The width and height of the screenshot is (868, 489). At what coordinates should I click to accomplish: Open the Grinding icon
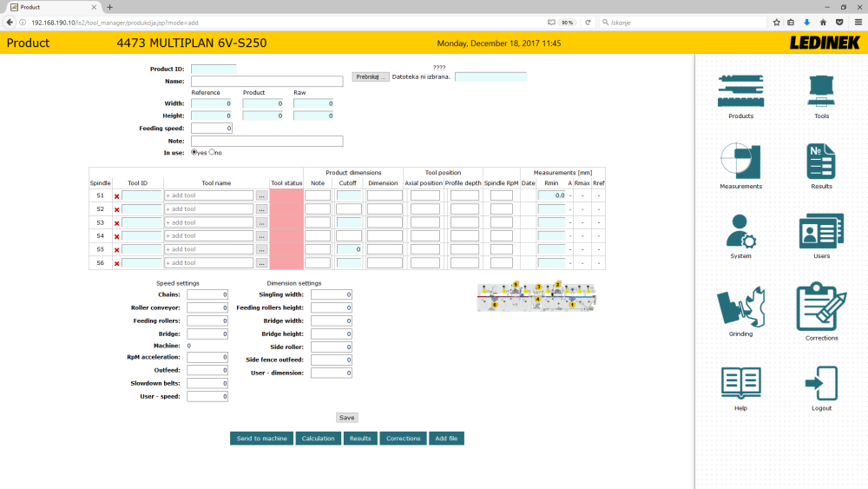[740, 307]
